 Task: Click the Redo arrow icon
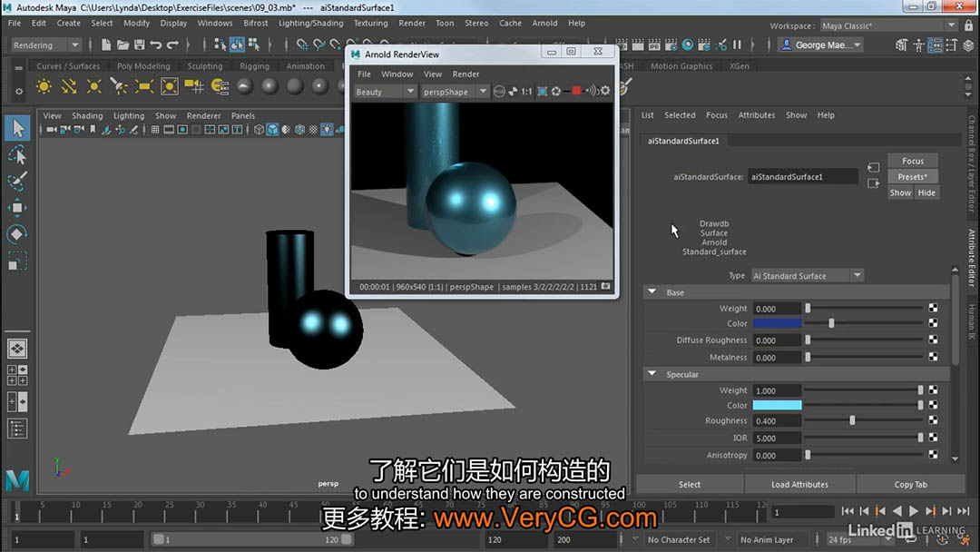pos(172,45)
